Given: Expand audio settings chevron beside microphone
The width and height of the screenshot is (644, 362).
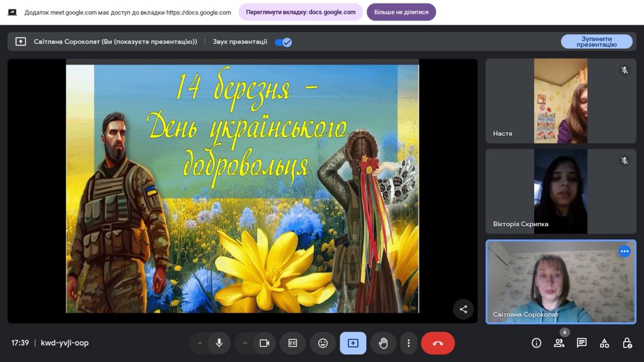Looking at the screenshot, I should coord(200,343).
